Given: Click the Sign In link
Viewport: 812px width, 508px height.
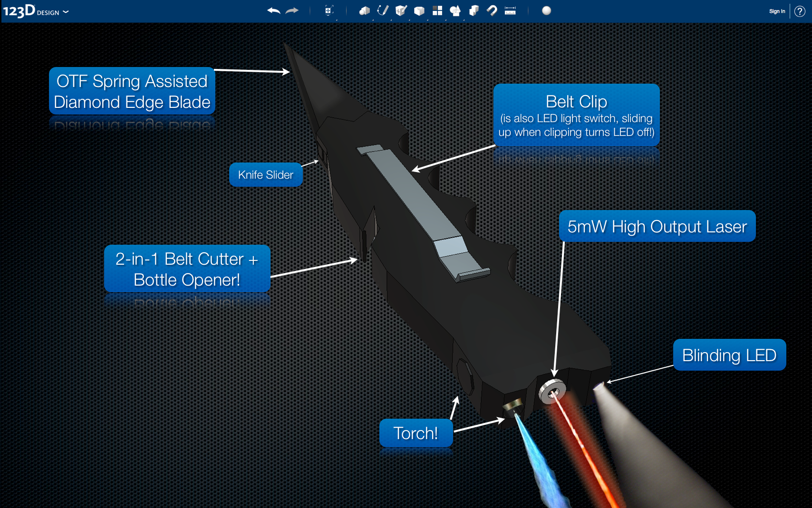Looking at the screenshot, I should pyautogui.click(x=777, y=11).
